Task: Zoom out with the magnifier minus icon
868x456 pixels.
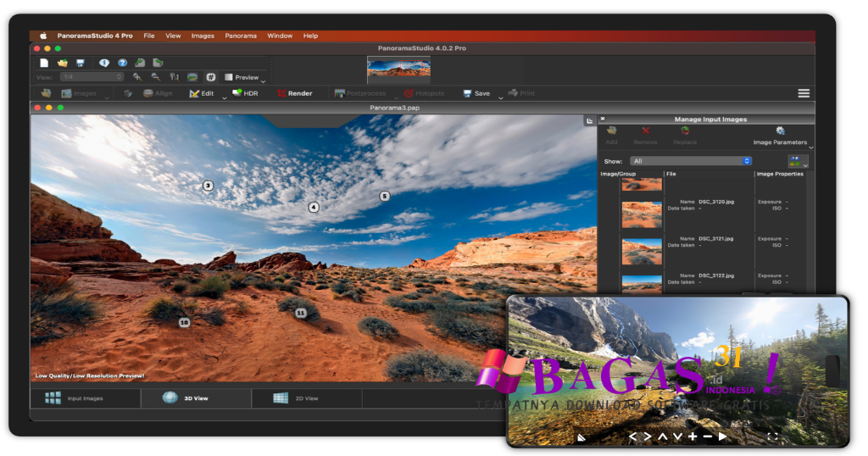Action: click(x=156, y=77)
